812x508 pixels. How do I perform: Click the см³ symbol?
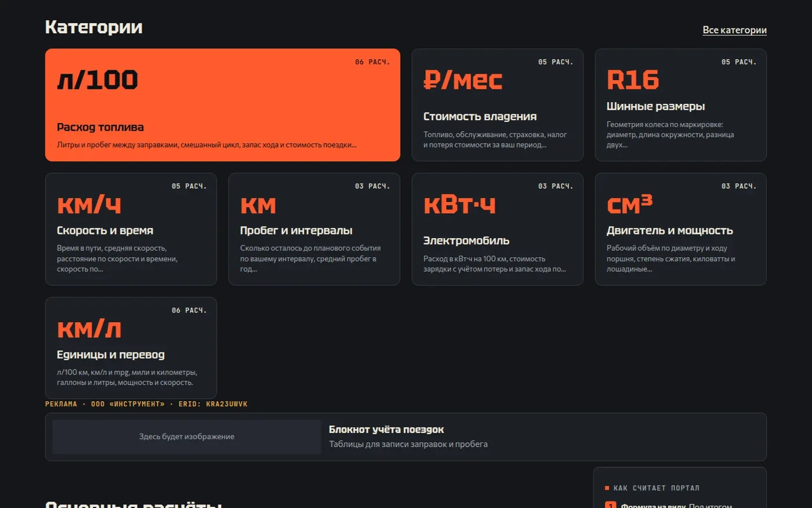click(629, 204)
